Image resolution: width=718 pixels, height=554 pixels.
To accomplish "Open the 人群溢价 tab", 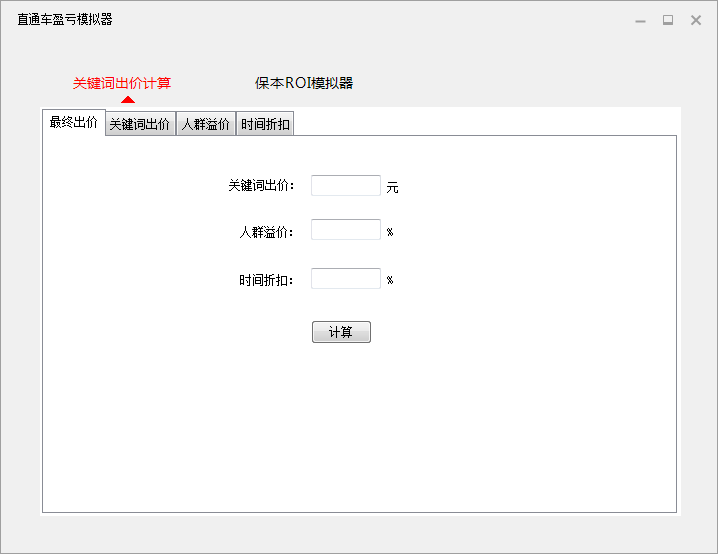I will (x=206, y=124).
